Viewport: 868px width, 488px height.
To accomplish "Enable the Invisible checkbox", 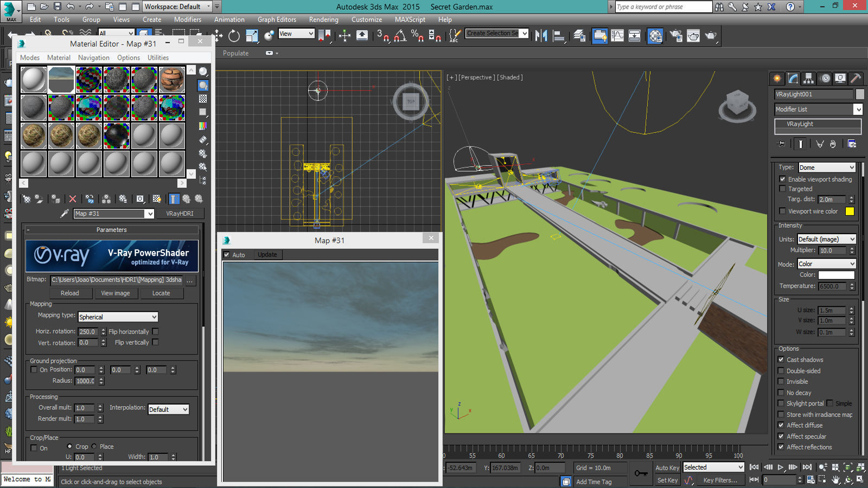I will [781, 382].
